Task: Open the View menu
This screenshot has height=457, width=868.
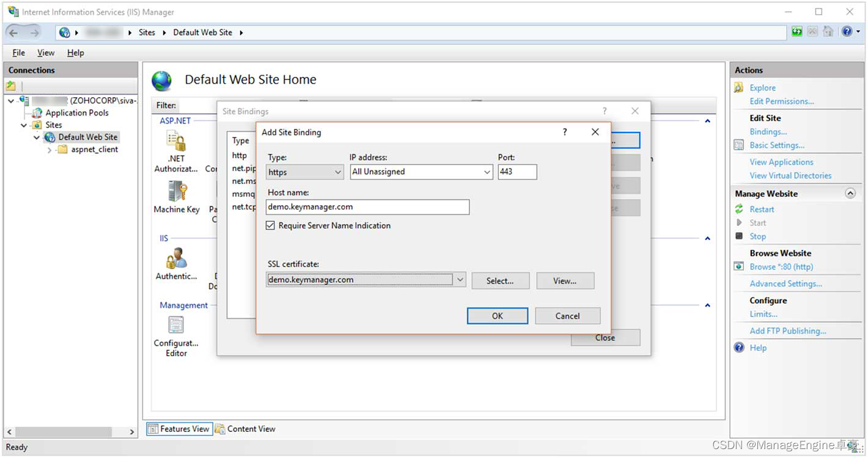Action: [x=46, y=53]
